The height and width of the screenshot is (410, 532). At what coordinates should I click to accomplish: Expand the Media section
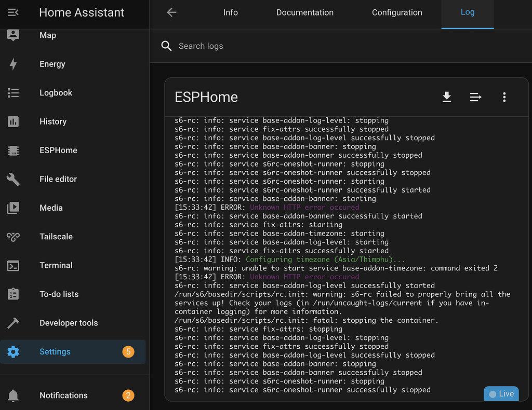50,208
